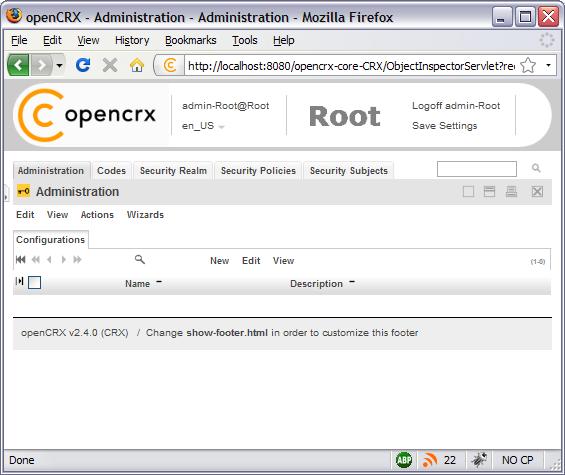
Task: Open the back/forward history dropdown
Action: [x=59, y=66]
